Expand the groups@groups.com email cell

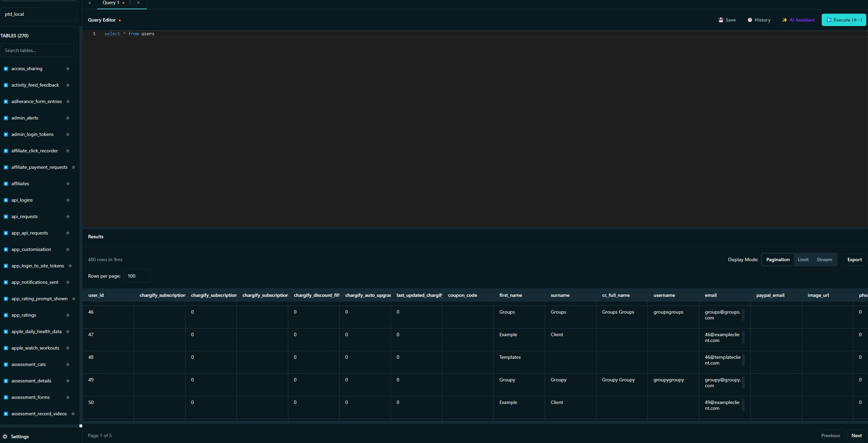click(743, 315)
